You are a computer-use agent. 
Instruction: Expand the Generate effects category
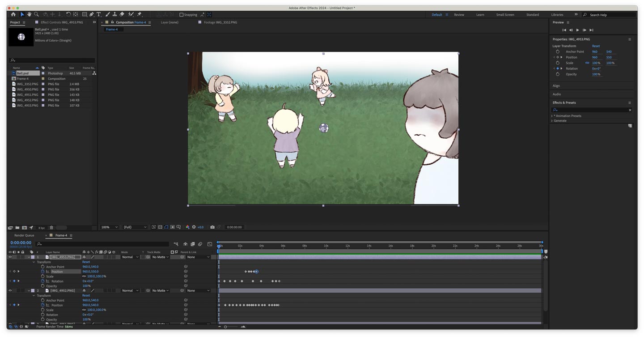[552, 121]
